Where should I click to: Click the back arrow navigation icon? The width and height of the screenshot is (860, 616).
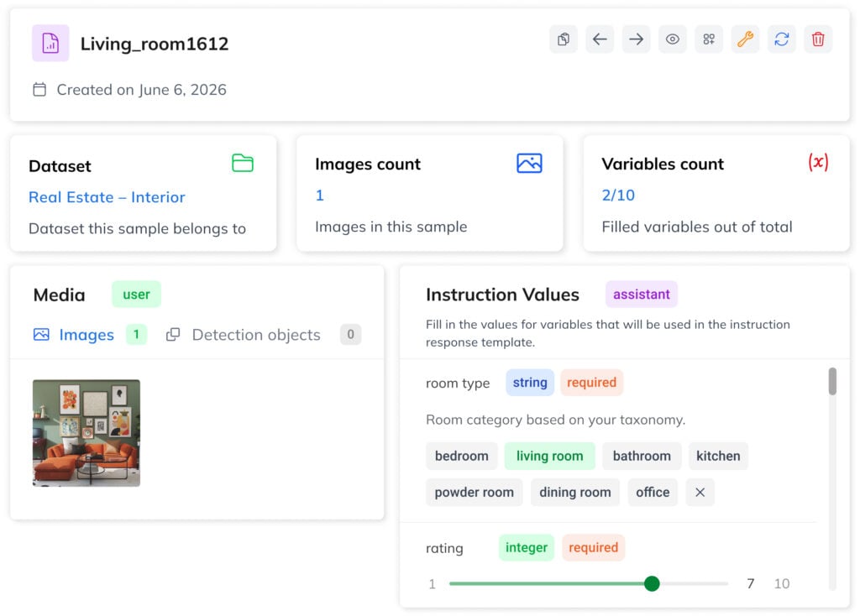(600, 39)
